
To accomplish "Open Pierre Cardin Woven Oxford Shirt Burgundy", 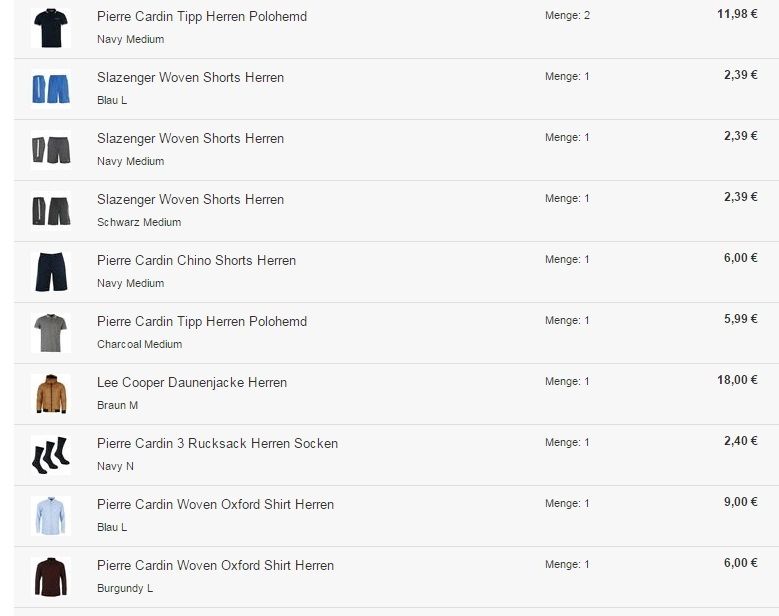I will [x=215, y=566].
